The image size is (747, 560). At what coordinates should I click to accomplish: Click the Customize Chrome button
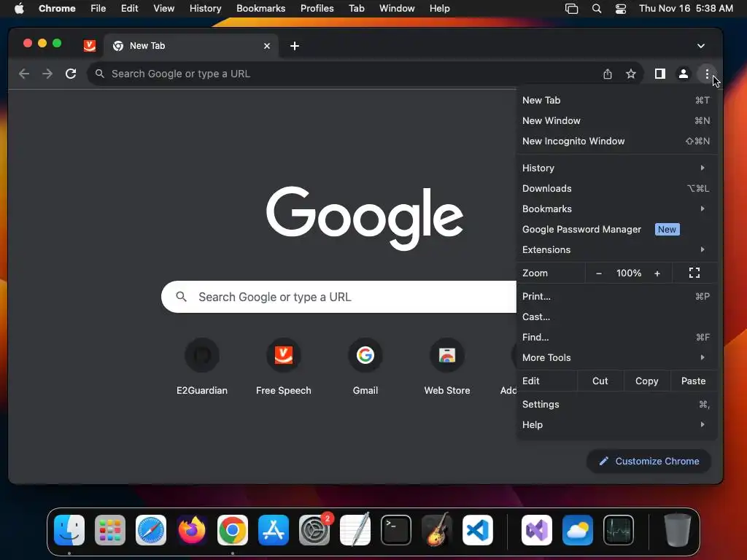tap(649, 461)
